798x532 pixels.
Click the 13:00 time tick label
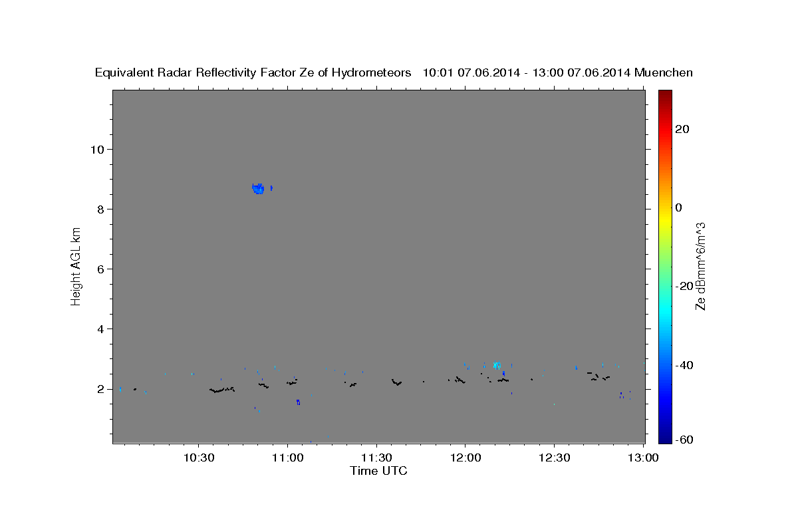[x=643, y=458]
